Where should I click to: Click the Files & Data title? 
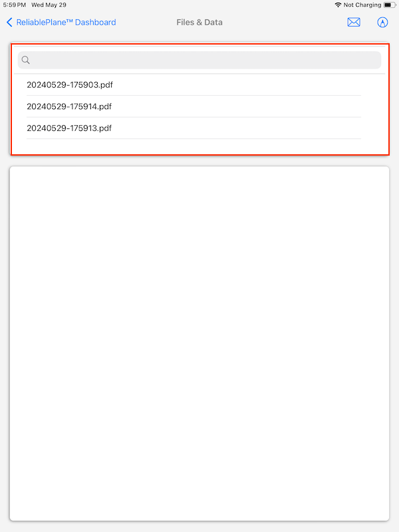(199, 23)
